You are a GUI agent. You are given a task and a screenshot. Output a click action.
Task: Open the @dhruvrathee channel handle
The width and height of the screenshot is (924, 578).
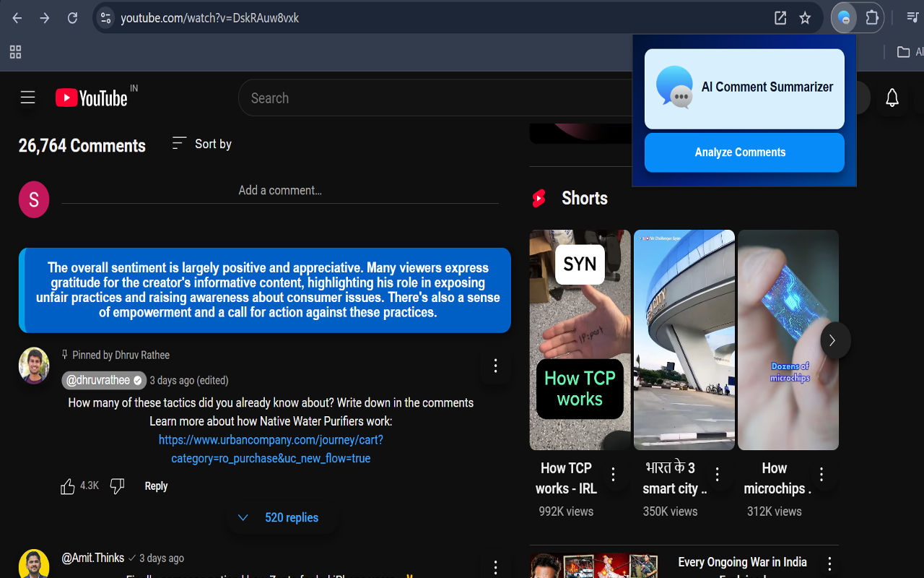tap(104, 380)
